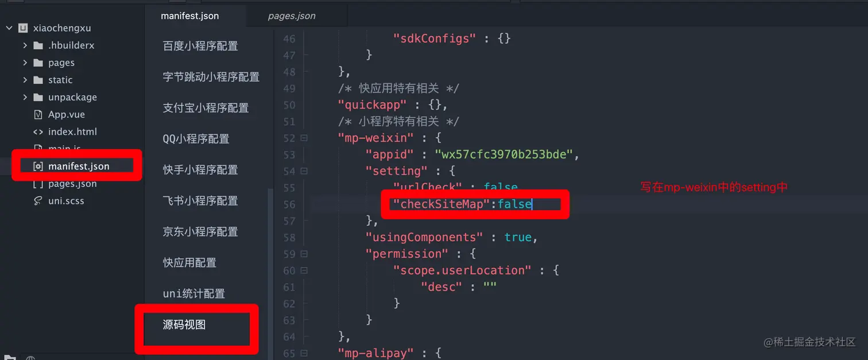The image size is (868, 360).
Task: Click the 小程序特有相关 comment line
Action: point(398,122)
